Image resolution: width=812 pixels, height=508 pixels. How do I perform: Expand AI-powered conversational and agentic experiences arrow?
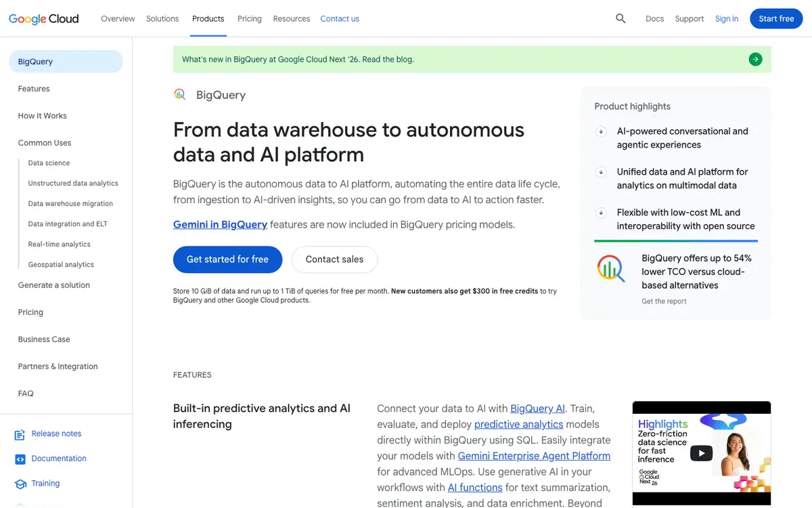coord(600,131)
